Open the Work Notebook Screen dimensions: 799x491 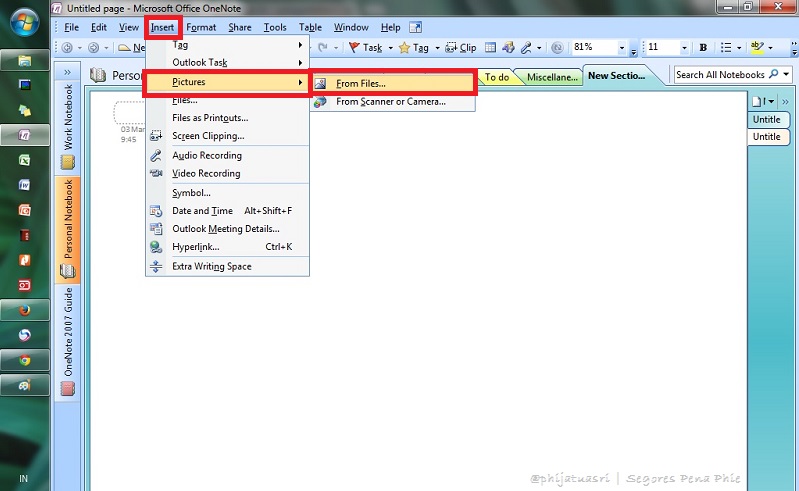click(68, 126)
